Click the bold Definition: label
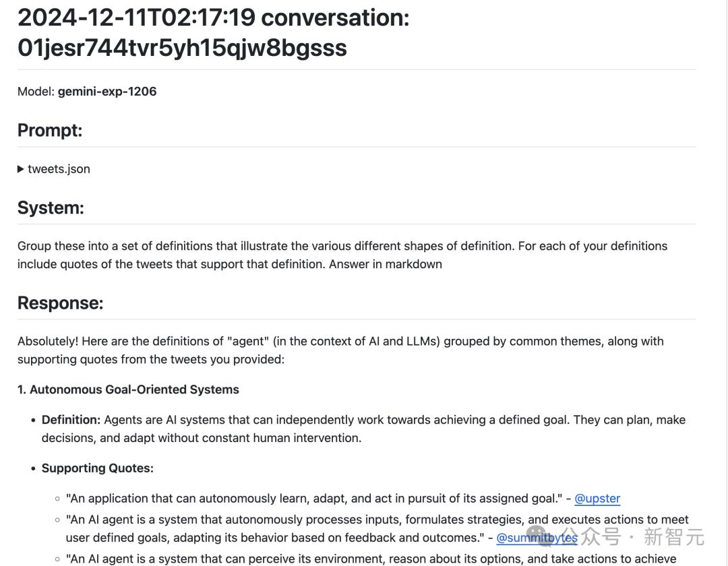 point(71,420)
